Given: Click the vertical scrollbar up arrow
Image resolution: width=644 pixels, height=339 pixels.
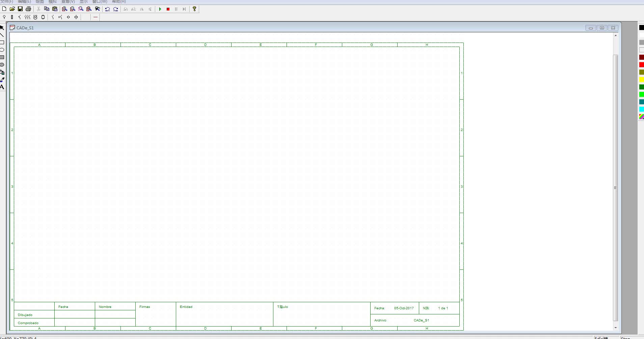Looking at the screenshot, I should pyautogui.click(x=616, y=35).
